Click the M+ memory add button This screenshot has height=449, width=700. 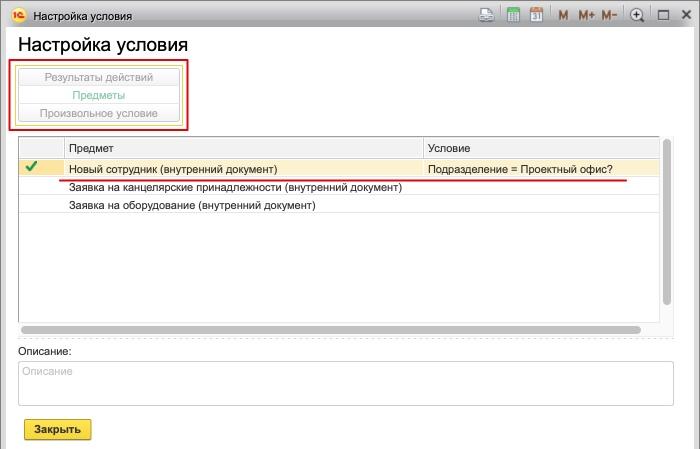[x=586, y=15]
